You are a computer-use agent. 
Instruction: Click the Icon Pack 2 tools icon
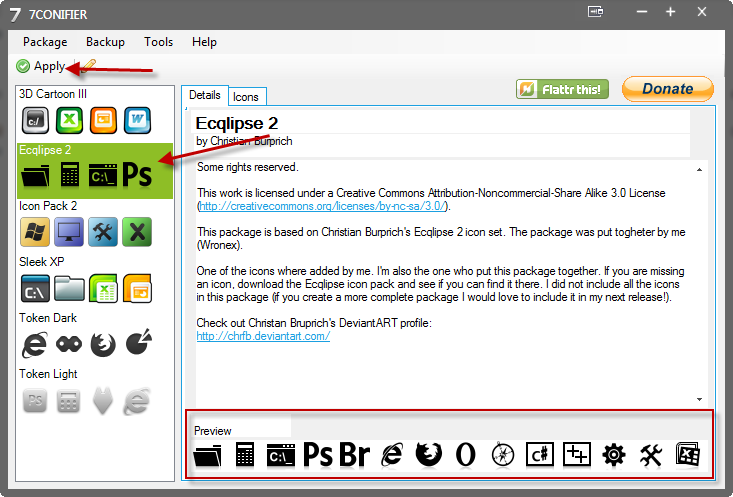coord(103,232)
